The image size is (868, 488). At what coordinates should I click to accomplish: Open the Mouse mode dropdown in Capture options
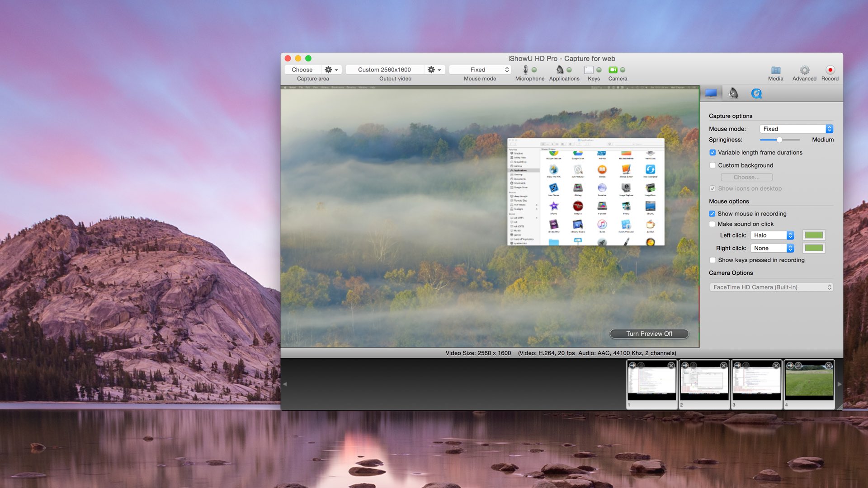click(x=796, y=129)
